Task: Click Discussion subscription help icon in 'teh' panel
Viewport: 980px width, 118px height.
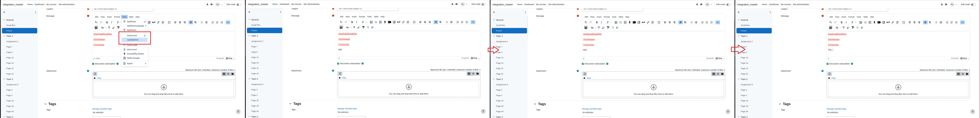Action: (x=363, y=63)
